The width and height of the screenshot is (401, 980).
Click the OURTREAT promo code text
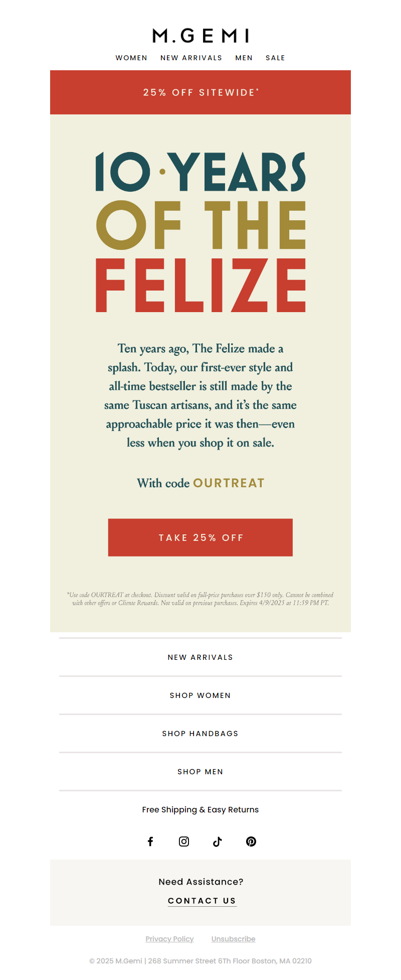(x=229, y=483)
